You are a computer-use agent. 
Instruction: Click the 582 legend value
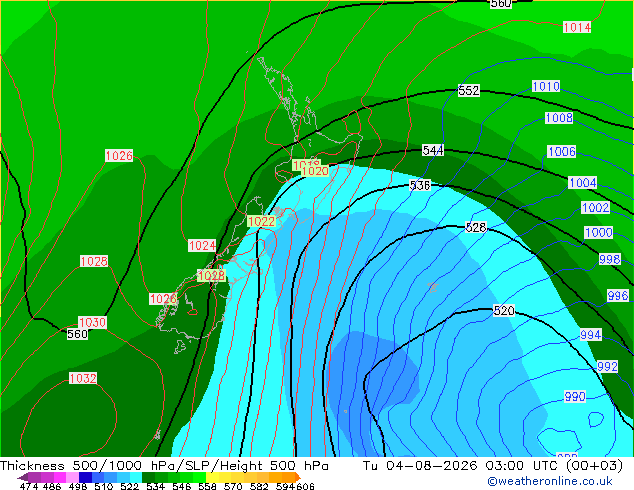[259, 486]
